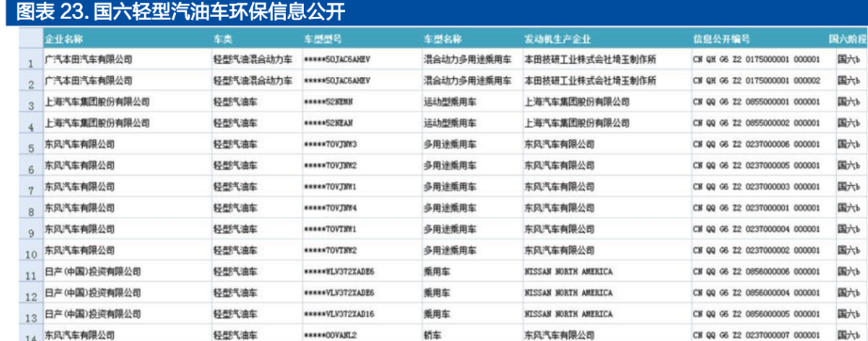Click 运动型乘用车 in row 4
868x341 pixels.
450,123
